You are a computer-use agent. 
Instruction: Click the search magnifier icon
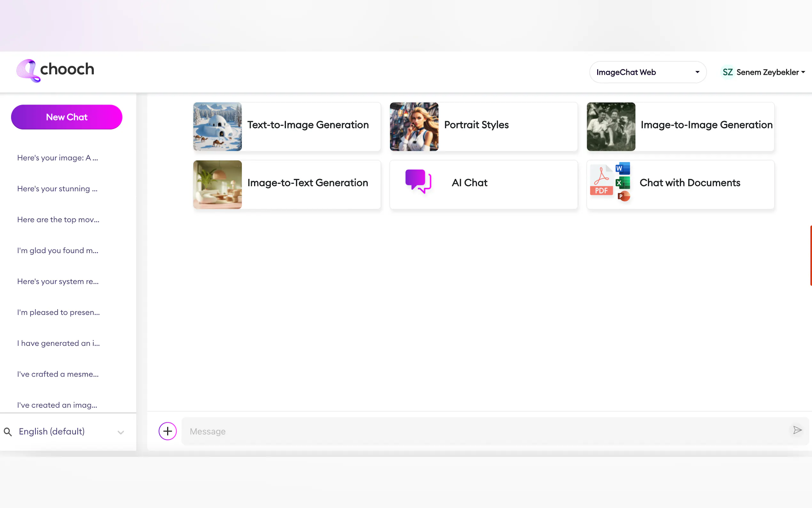(8, 432)
